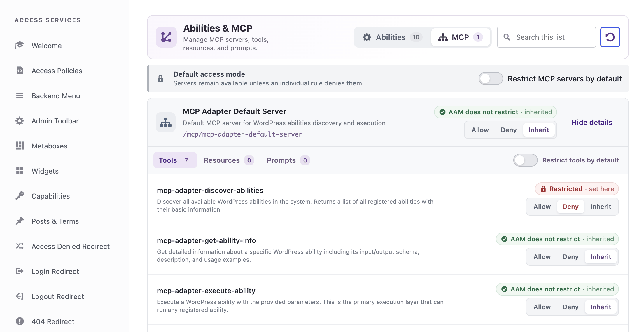Open the Resources tab

click(229, 160)
